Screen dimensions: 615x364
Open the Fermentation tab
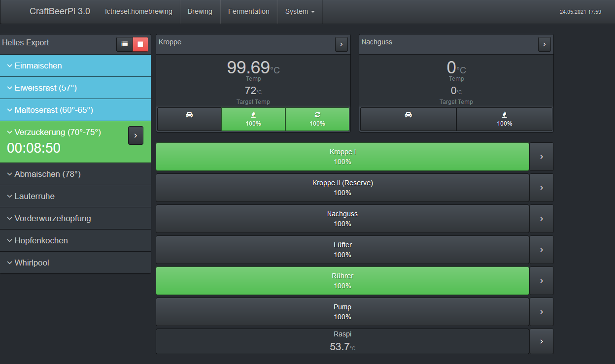248,11
